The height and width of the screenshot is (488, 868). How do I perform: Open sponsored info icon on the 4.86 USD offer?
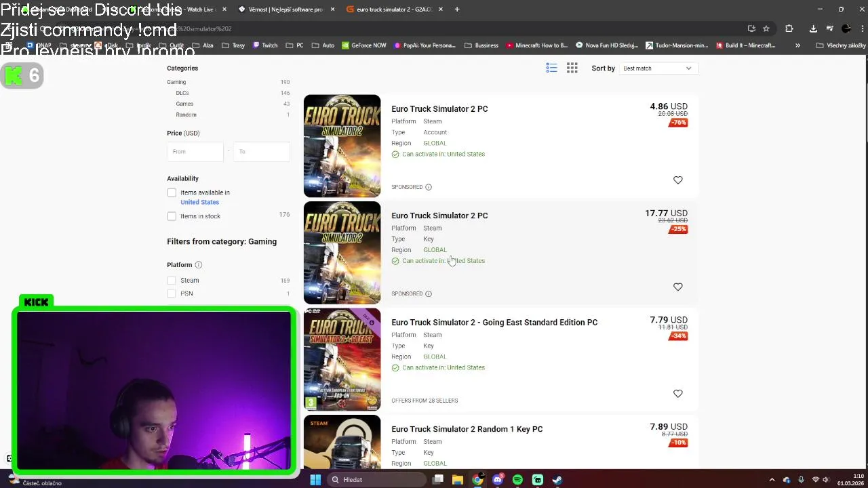tap(428, 187)
